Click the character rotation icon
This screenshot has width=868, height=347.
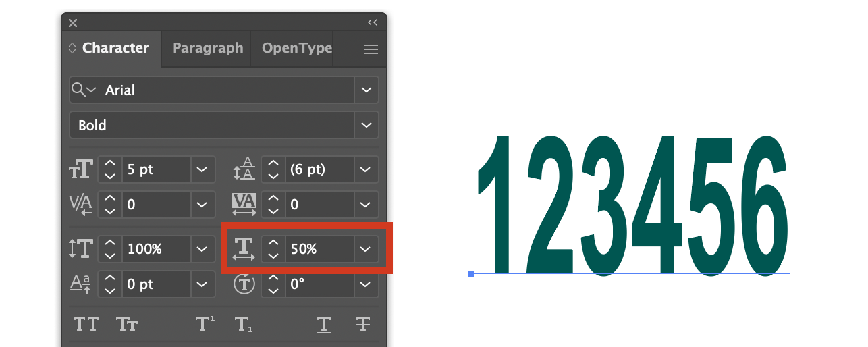pyautogui.click(x=244, y=284)
